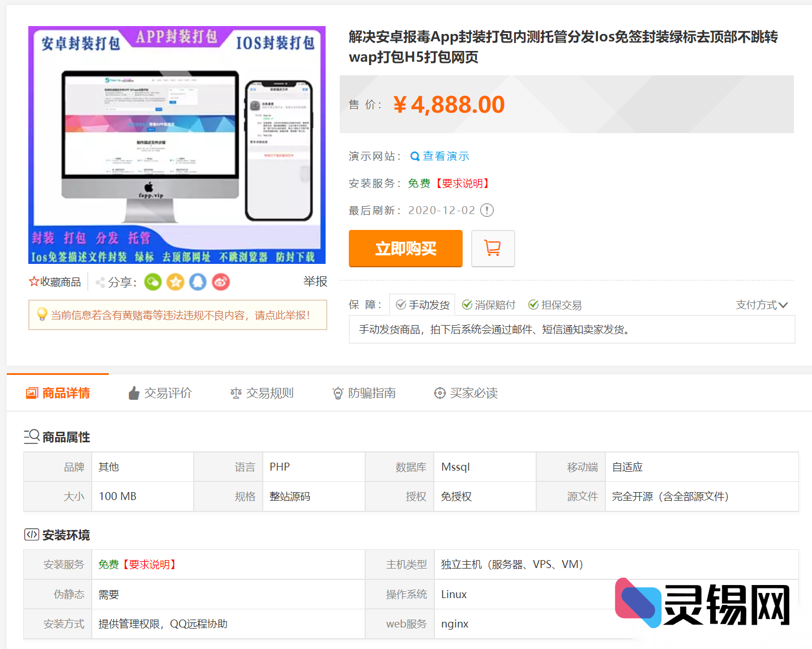Click the 手动发货 checkmark badge
Viewport: 812px width, 649px height.
coord(402,305)
